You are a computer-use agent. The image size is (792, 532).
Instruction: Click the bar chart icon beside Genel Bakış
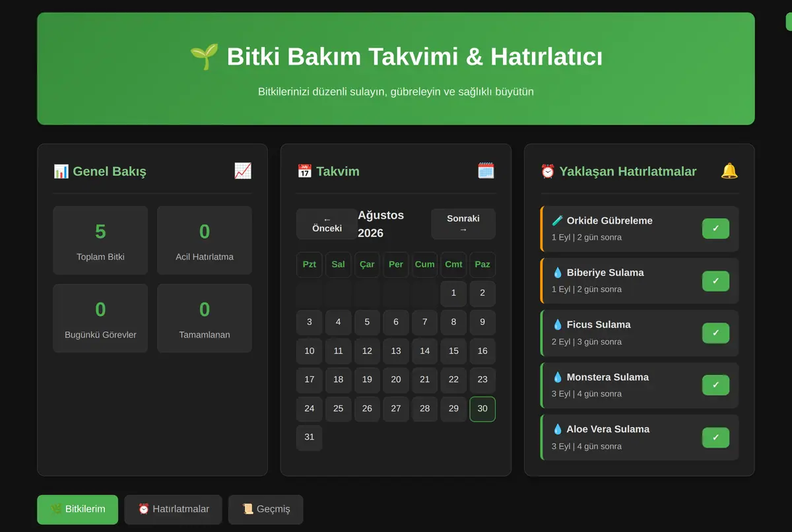click(61, 172)
